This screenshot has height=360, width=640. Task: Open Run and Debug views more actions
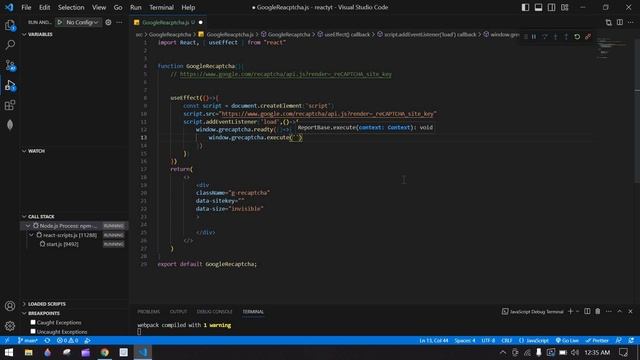[119, 22]
